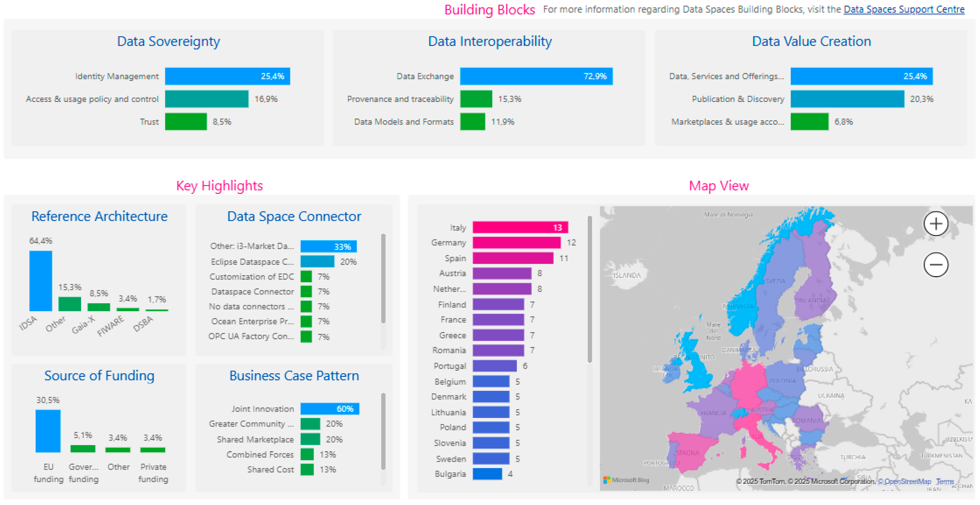Select Customization of EDC bar
The image size is (980, 505).
(x=306, y=276)
